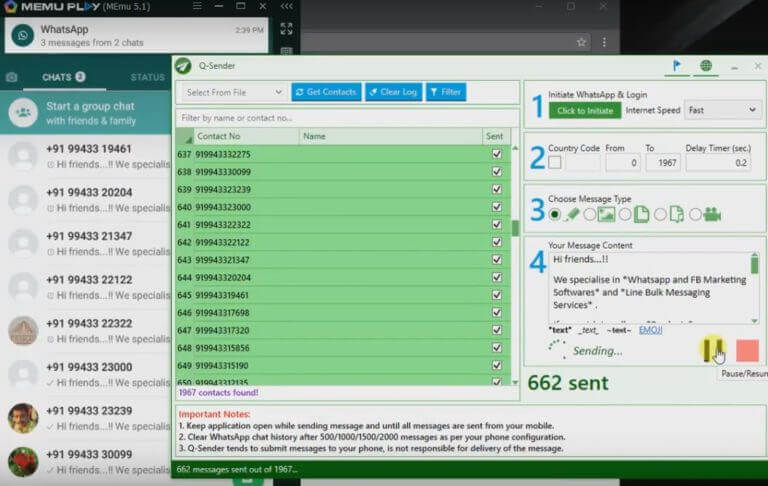Click the contacts list vertical scrollbar thumb
Image resolution: width=768 pixels, height=486 pixels.
515,228
